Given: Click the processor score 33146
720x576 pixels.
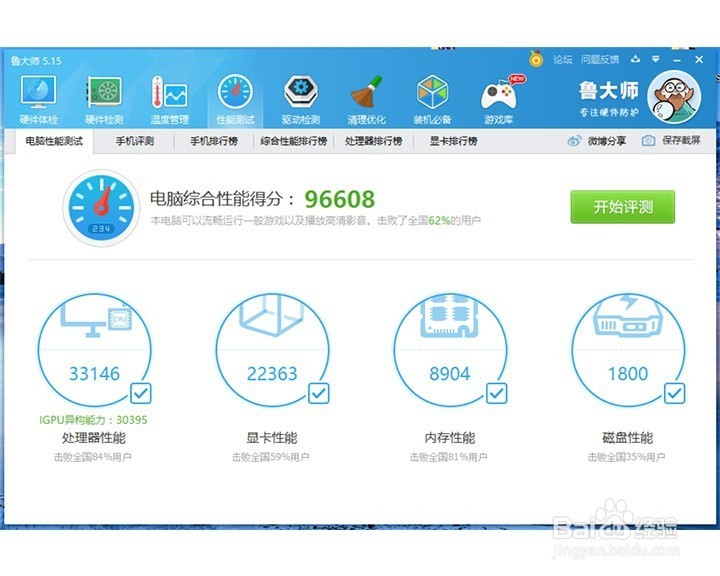Looking at the screenshot, I should [94, 373].
